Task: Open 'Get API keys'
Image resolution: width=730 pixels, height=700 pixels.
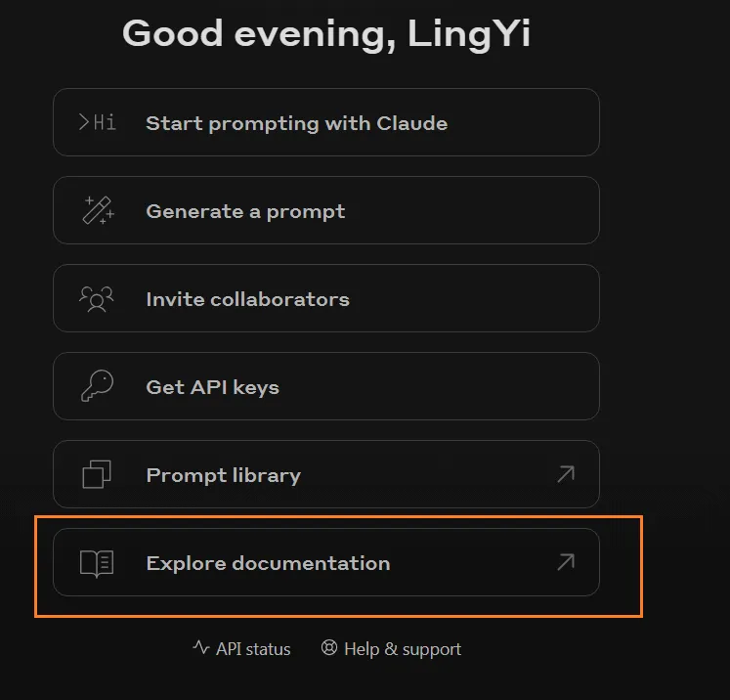Action: point(212,387)
